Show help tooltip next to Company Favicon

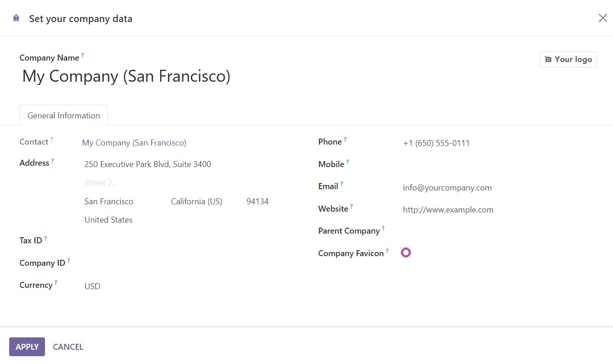[387, 251]
